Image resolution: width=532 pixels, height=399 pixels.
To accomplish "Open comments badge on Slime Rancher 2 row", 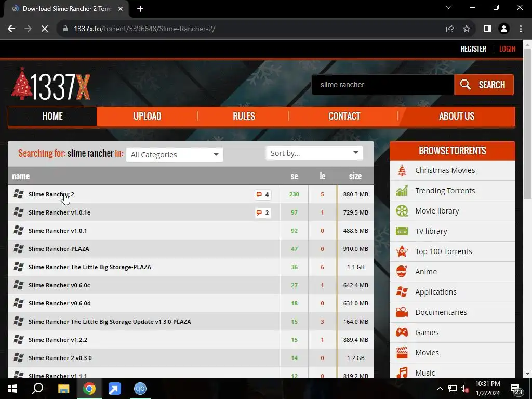I will (x=263, y=194).
